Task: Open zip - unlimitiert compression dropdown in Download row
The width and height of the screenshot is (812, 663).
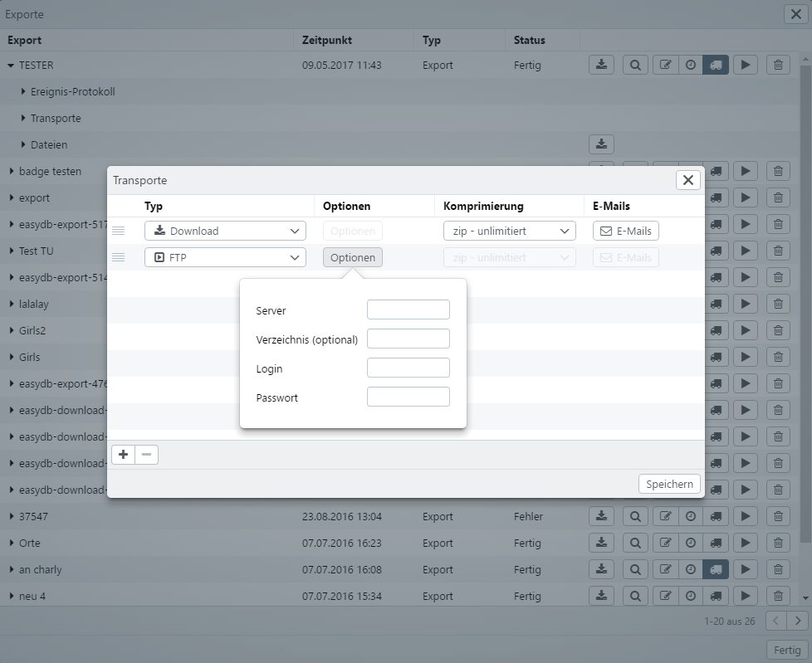Action: point(510,231)
